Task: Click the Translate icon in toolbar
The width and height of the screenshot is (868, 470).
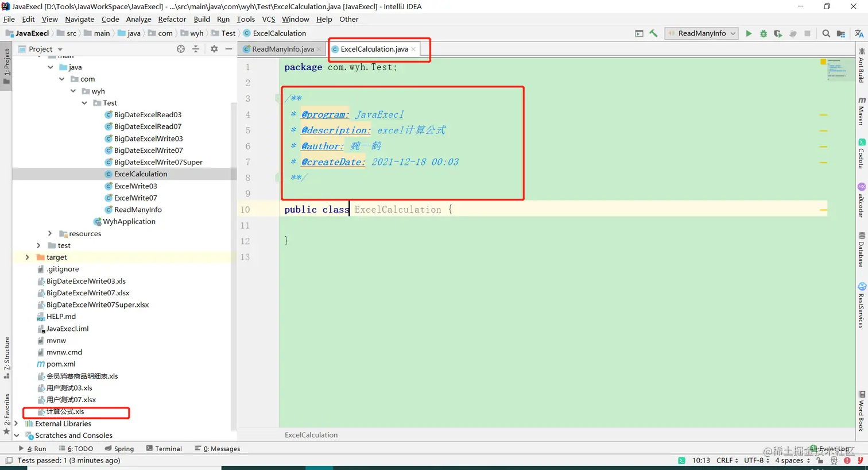Action: (x=859, y=33)
